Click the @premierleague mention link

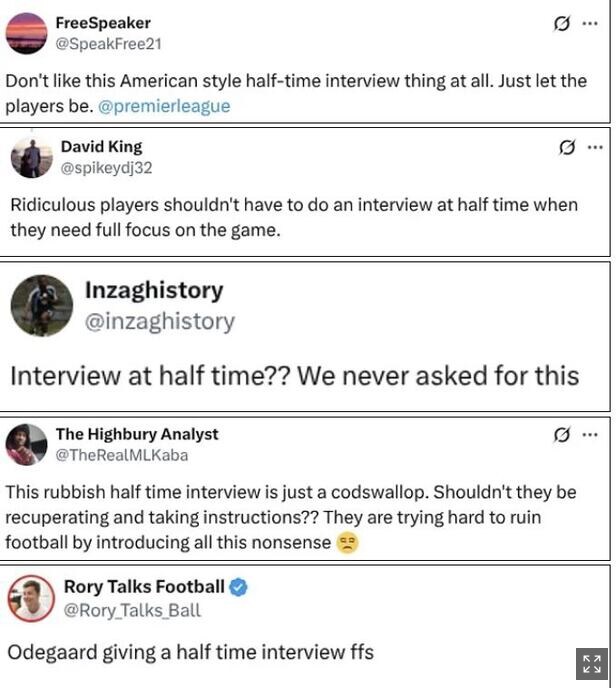pos(164,106)
